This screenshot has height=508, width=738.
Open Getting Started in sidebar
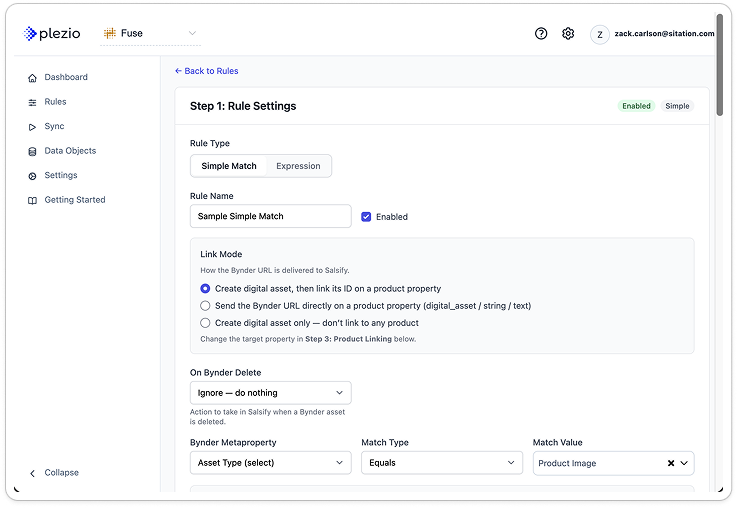click(x=75, y=200)
